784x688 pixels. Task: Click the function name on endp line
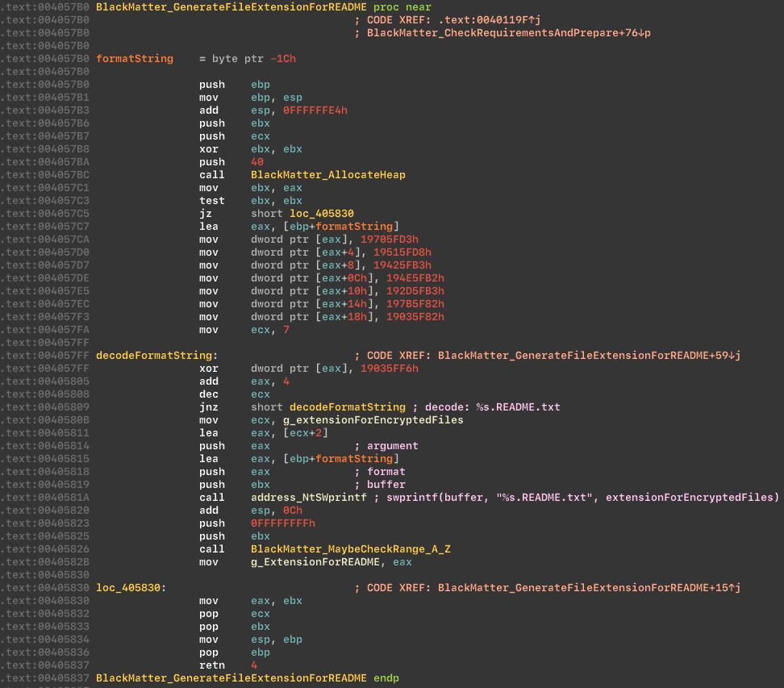231,678
